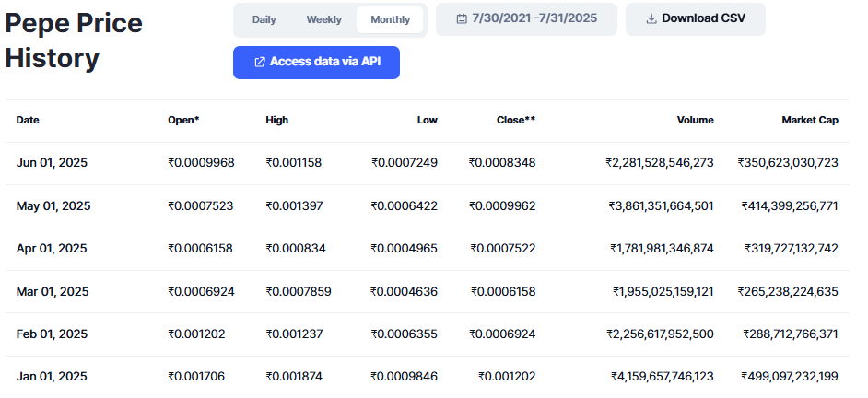
Task: Click the February market cap ₹288,712,766,371
Action: [x=791, y=334]
